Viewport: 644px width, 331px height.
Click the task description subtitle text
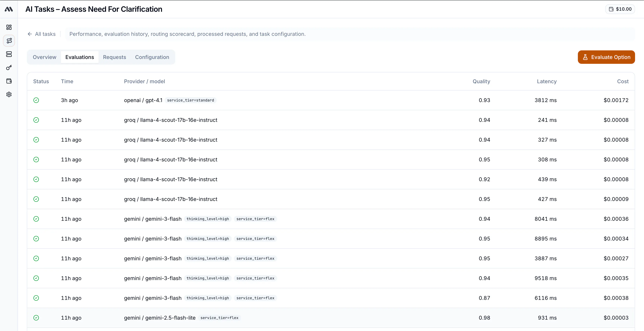187,34
